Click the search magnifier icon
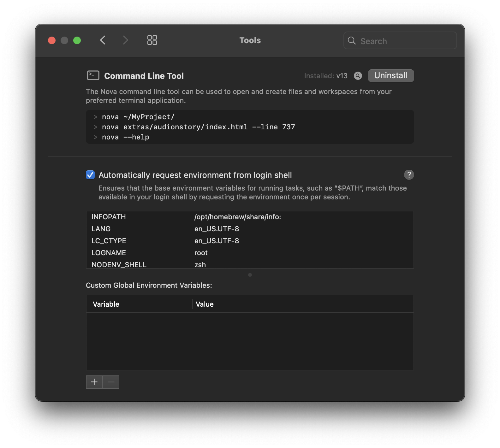 pos(352,40)
